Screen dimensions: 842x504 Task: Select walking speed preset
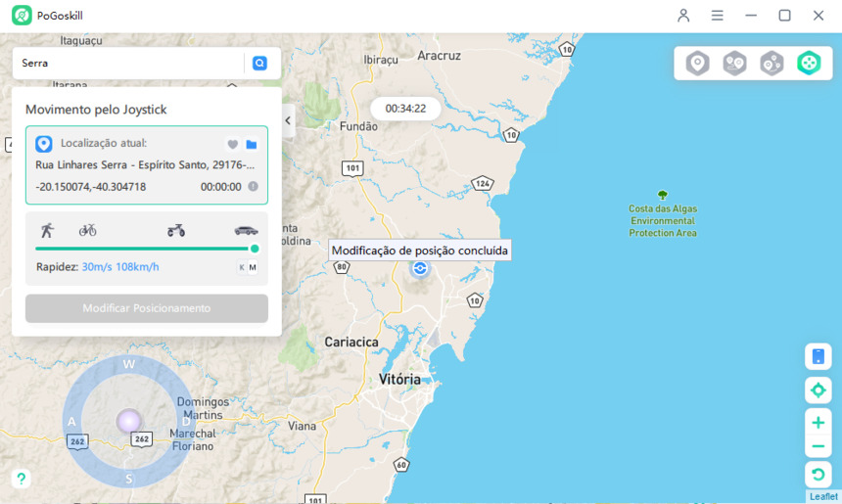(47, 231)
